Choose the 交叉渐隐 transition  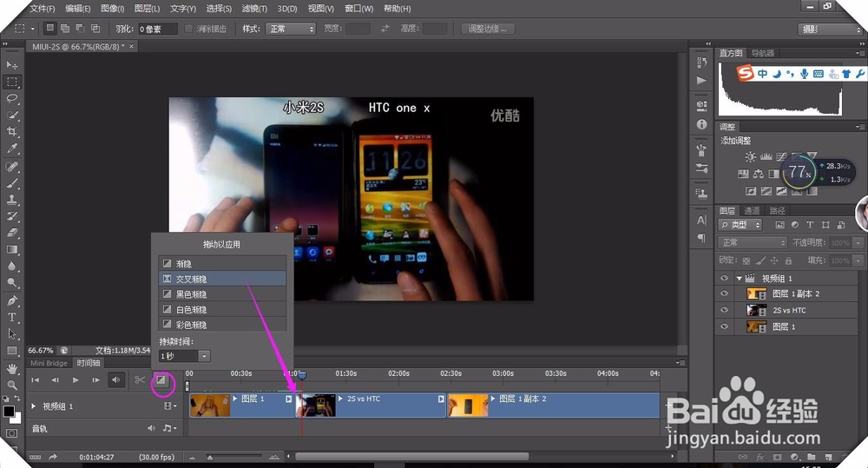tap(222, 279)
